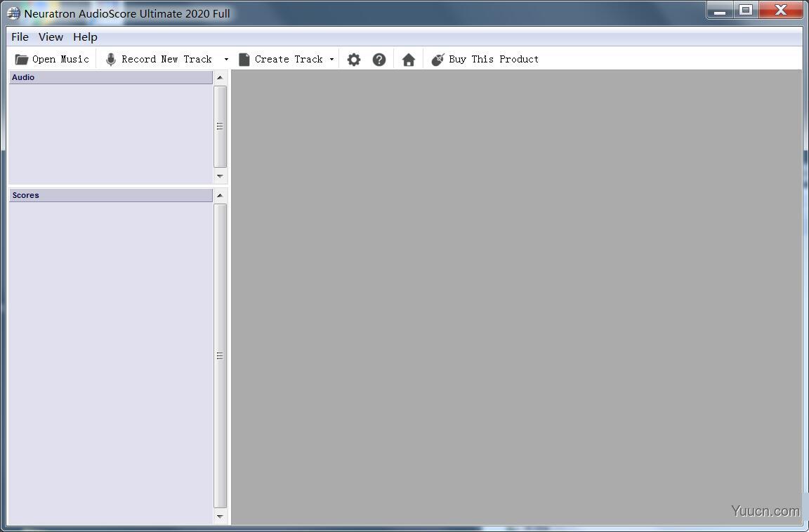Open the File menu
The height and width of the screenshot is (532, 809).
tap(20, 37)
